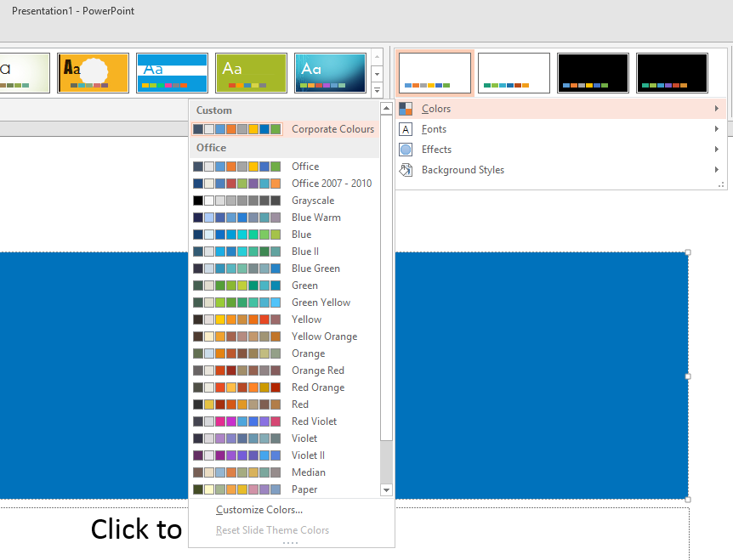The width and height of the screenshot is (733, 560).
Task: Click the Background Styles icon
Action: pos(406,170)
